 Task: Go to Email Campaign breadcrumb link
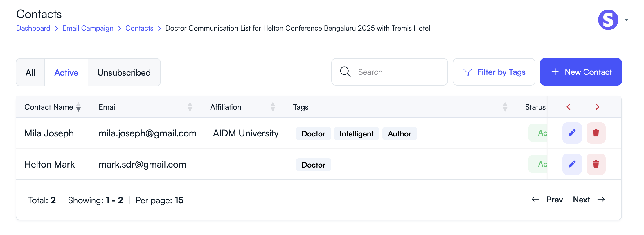click(88, 28)
